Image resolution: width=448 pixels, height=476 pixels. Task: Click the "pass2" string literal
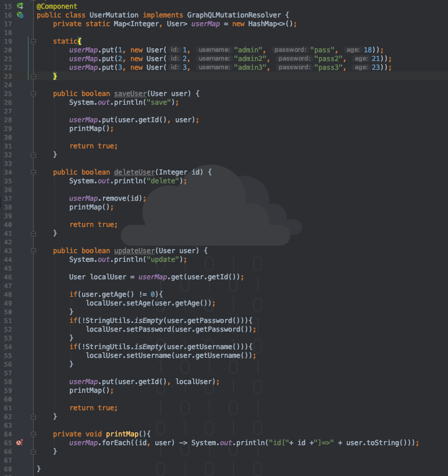328,59
